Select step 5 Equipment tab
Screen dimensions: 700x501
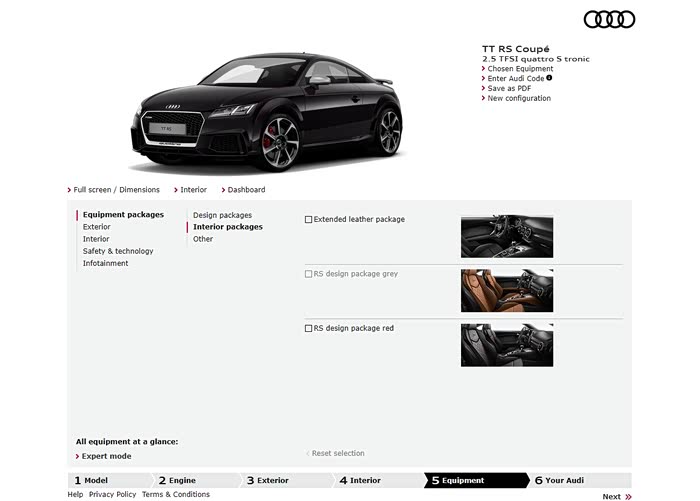click(x=475, y=480)
